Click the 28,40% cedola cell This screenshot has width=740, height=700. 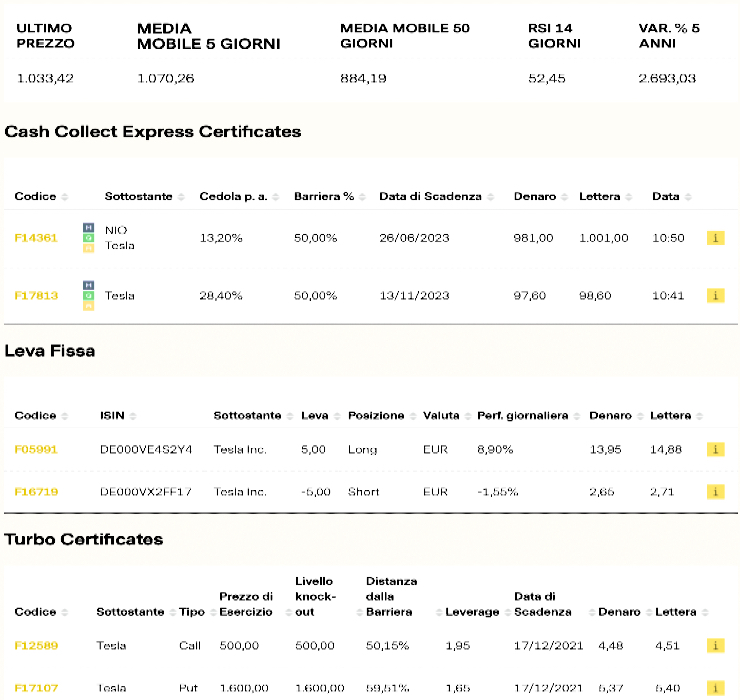click(221, 295)
